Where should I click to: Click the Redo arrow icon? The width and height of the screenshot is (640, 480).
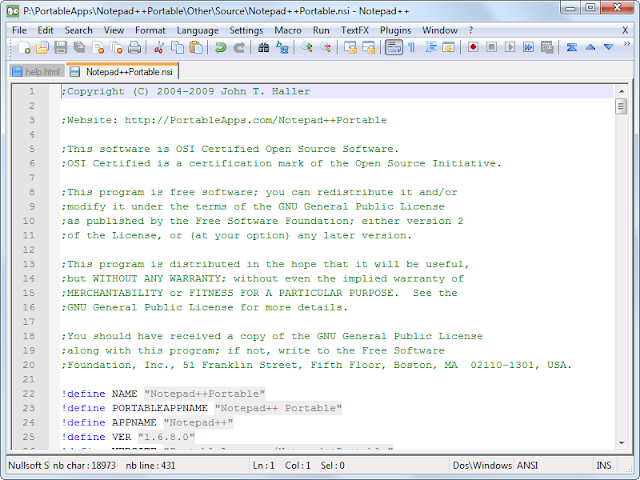239,48
